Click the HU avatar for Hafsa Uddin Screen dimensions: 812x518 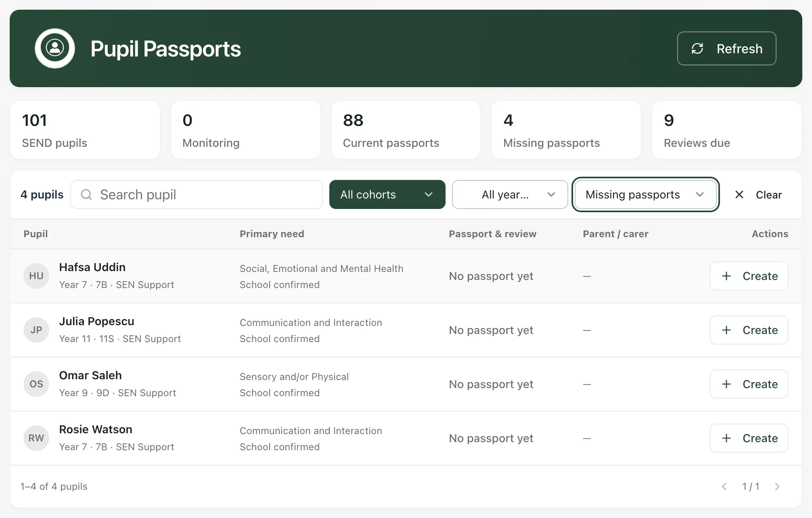point(36,276)
